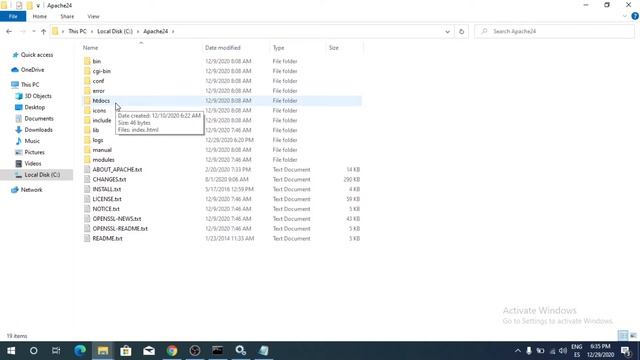
Task: Open the Share ribbon tab
Action: click(67, 16)
